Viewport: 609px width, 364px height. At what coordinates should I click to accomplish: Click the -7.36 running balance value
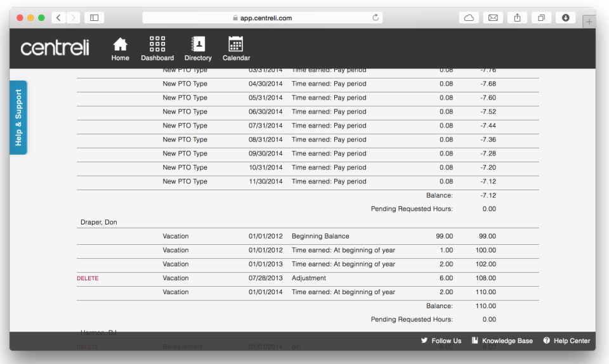(x=488, y=140)
